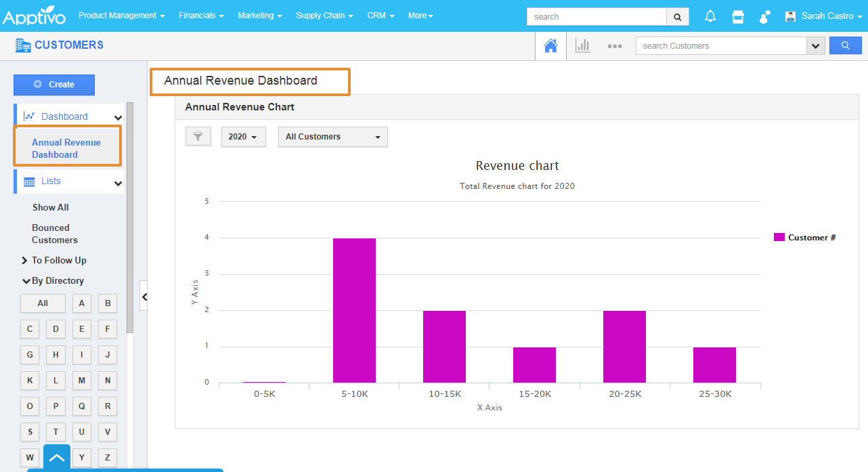Open the reports bar chart icon
The image size is (868, 472).
(x=582, y=46)
